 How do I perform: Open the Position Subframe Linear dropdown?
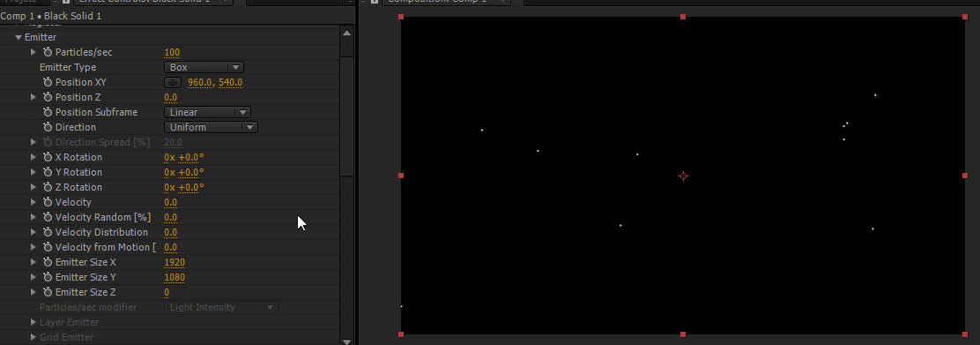(x=207, y=112)
